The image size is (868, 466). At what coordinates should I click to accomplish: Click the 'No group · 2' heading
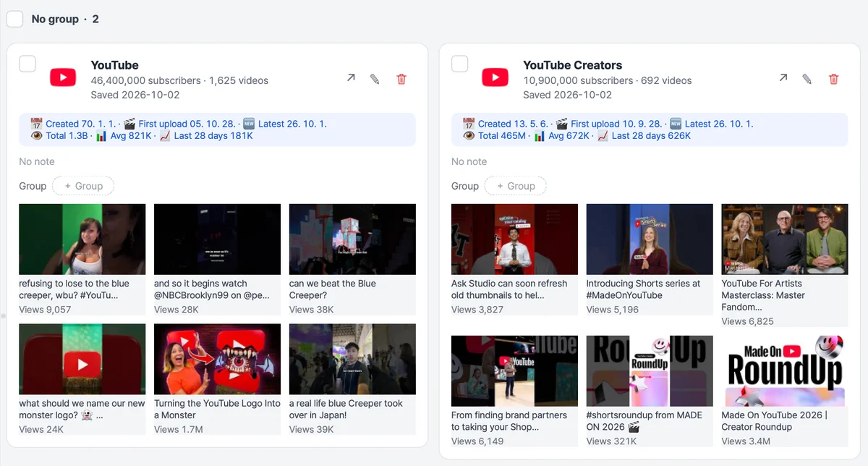pos(65,19)
